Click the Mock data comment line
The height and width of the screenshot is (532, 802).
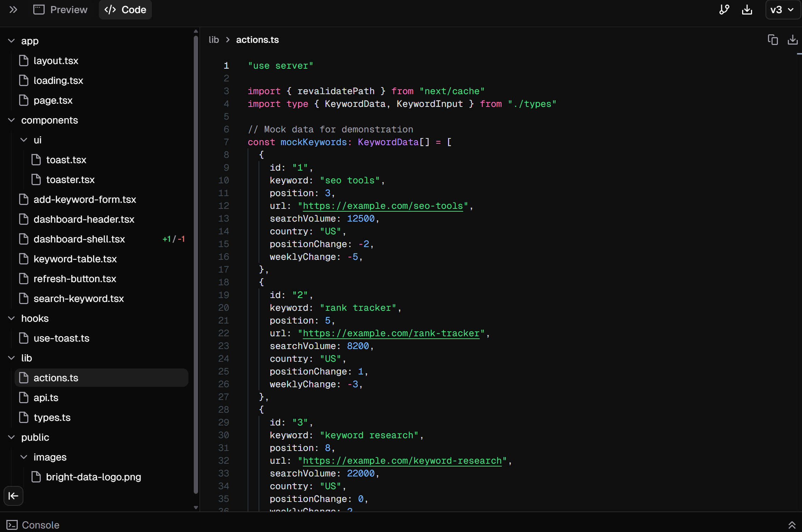click(x=331, y=129)
